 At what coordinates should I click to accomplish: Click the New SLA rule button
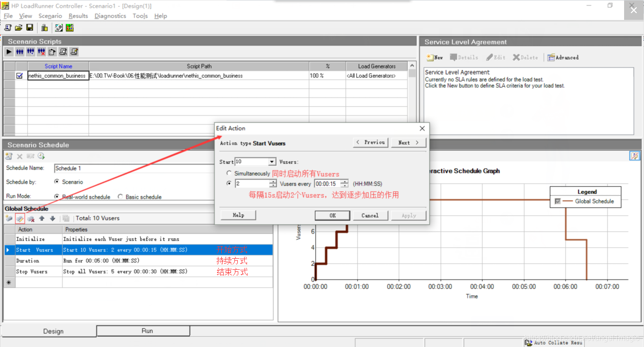(x=435, y=57)
